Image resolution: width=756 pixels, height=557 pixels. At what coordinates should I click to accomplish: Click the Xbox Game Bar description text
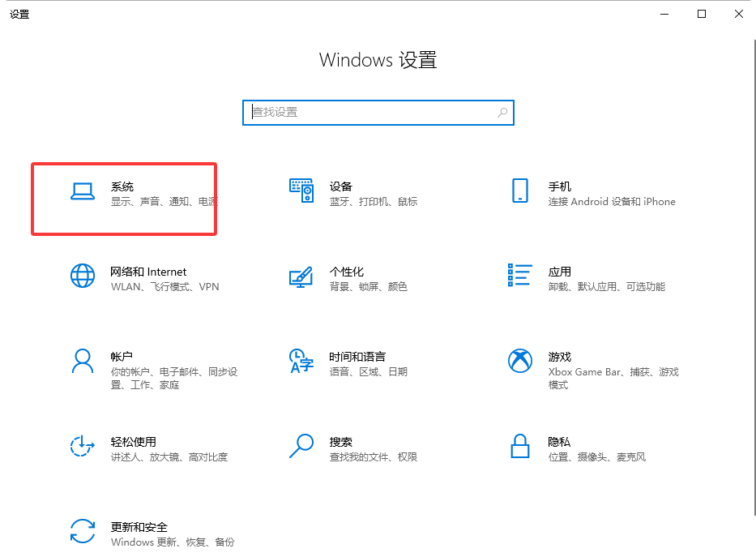tap(613, 379)
